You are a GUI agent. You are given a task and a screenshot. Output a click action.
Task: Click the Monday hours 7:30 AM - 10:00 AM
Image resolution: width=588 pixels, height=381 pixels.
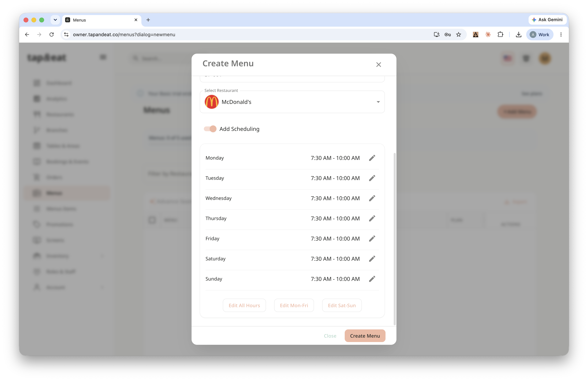(x=335, y=158)
